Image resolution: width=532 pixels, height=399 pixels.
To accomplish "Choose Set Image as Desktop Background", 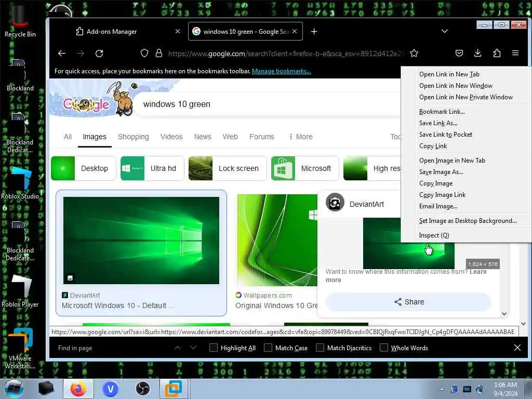I will pos(468,221).
